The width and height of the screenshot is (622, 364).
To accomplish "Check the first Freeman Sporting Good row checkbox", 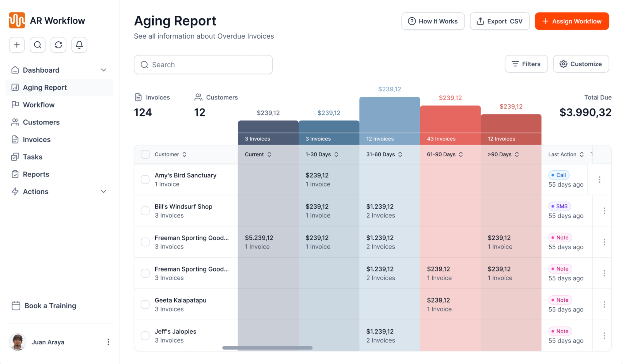I will point(145,242).
